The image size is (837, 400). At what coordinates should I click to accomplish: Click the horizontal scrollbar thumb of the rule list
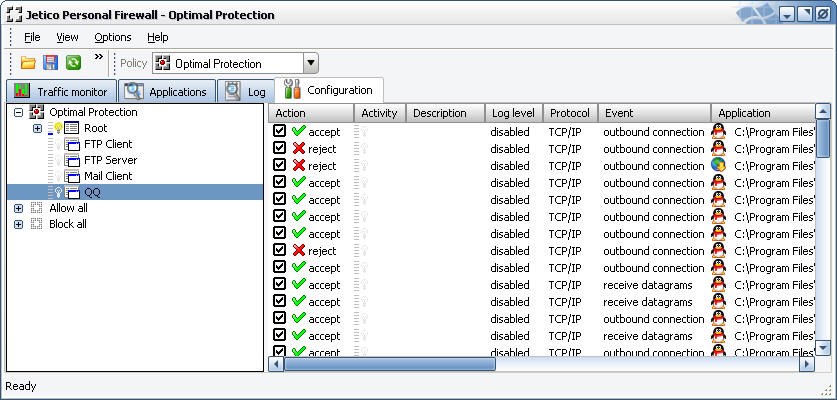tap(390, 364)
